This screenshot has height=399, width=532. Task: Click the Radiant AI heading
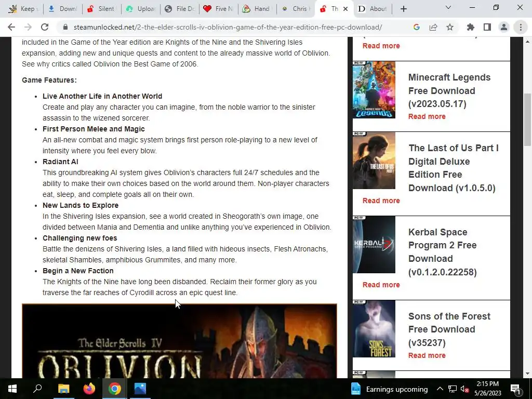[x=60, y=162]
